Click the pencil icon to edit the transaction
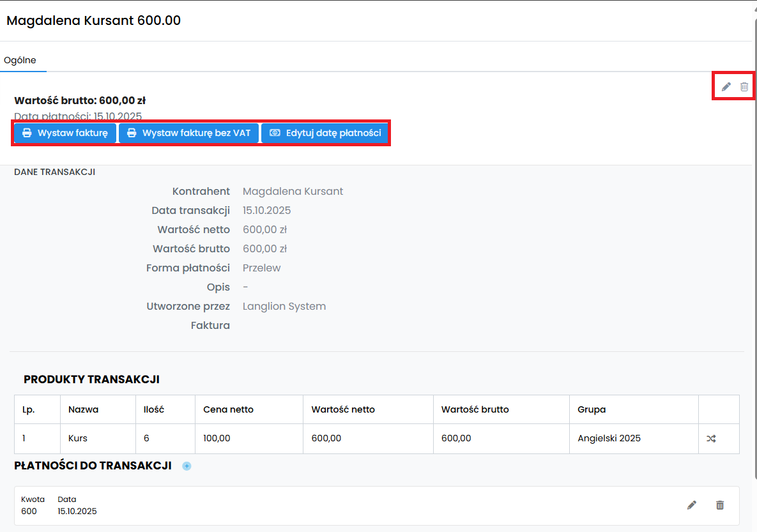Screen dimensions: 757x532 [x=726, y=87]
